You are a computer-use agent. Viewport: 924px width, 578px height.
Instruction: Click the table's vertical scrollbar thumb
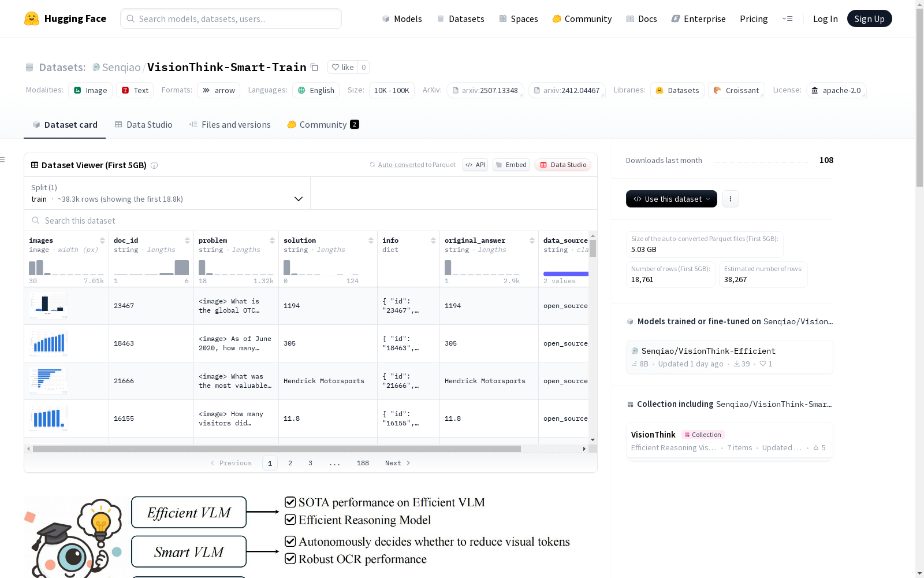(x=593, y=249)
